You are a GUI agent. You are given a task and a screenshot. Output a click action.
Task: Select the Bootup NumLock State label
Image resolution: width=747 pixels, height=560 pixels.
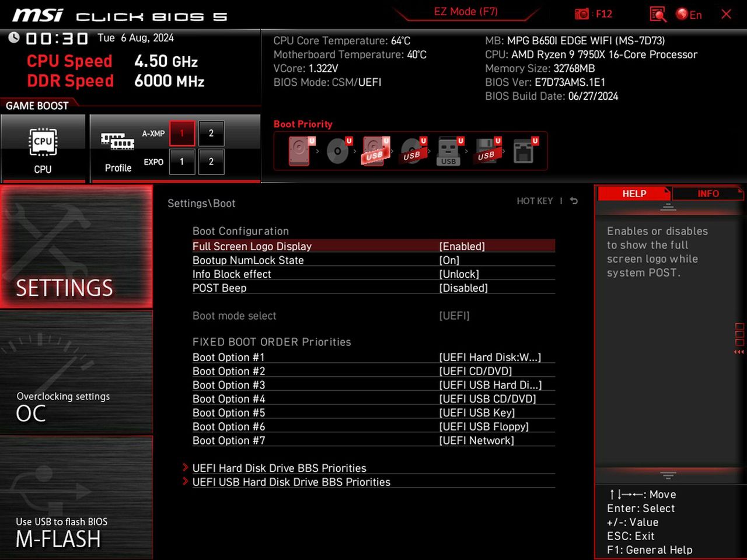coord(248,260)
